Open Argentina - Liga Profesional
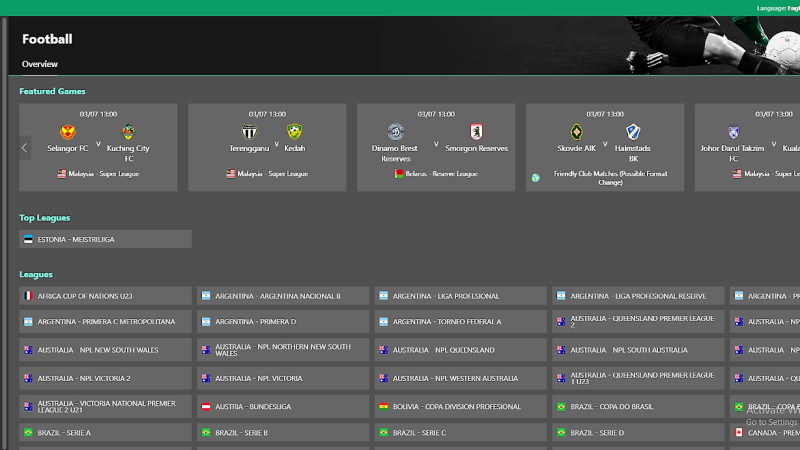 click(460, 296)
